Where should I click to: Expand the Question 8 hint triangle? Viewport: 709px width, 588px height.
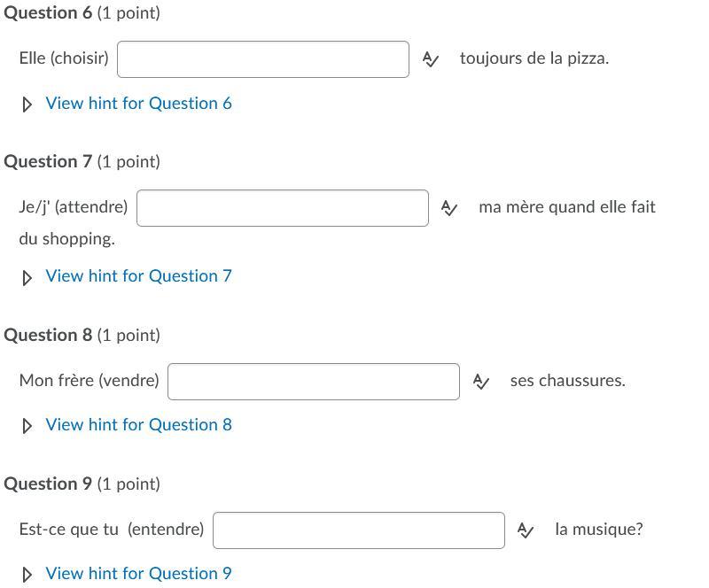[x=27, y=425]
